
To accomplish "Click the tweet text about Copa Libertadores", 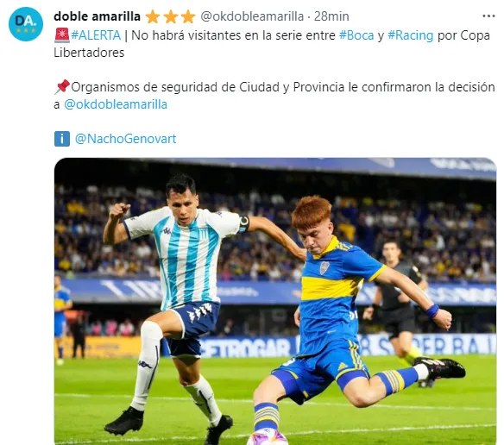I will click(x=272, y=44).
